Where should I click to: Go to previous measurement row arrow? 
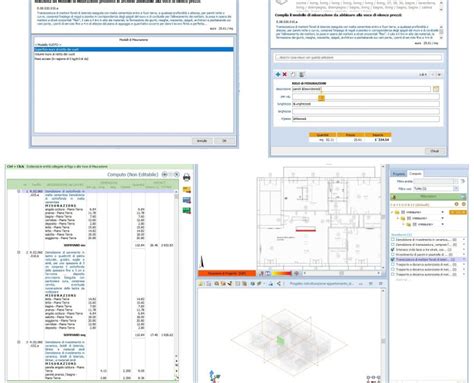(433, 75)
